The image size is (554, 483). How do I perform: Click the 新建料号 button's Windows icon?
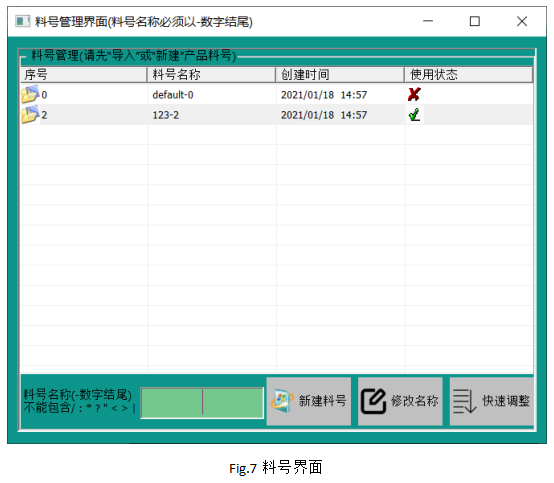pyautogui.click(x=282, y=401)
